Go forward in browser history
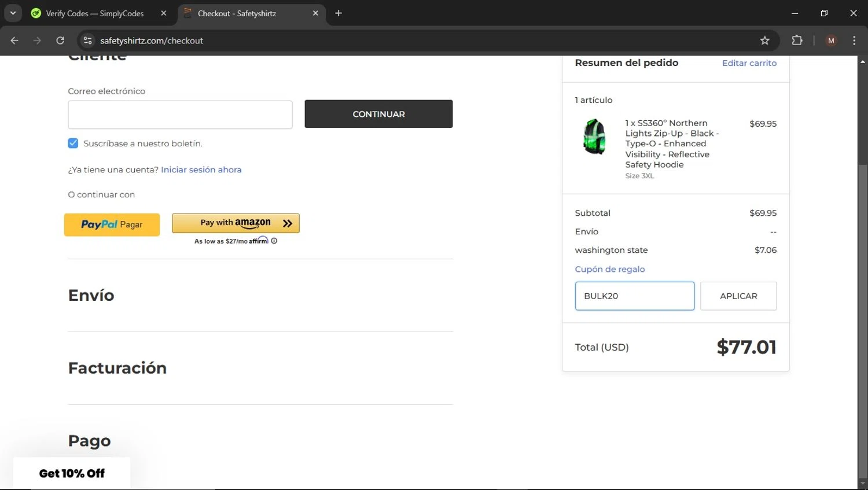The height and width of the screenshot is (490, 868). (x=37, y=40)
